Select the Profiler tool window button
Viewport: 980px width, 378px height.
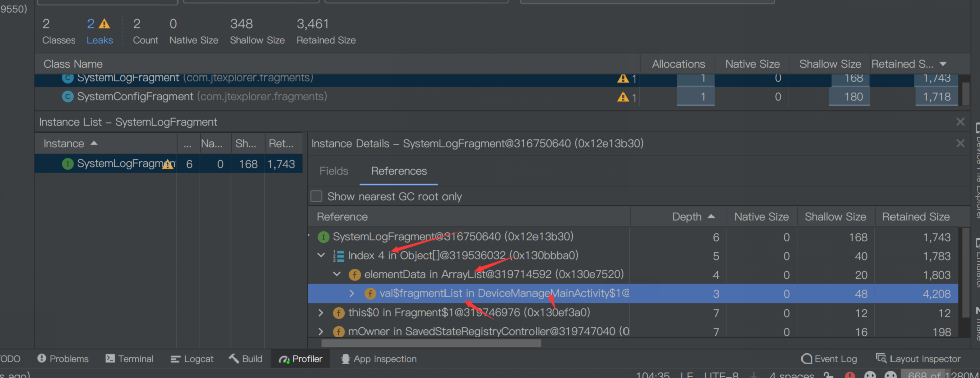point(300,359)
